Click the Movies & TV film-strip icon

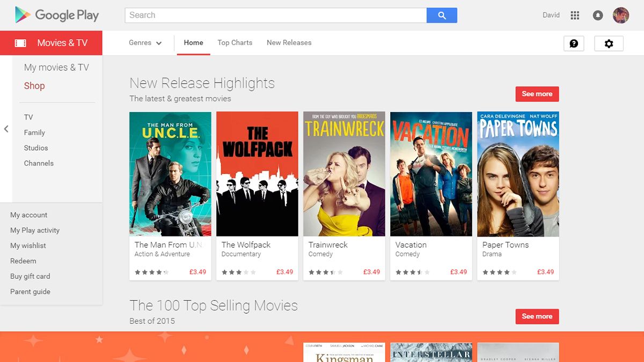21,43
